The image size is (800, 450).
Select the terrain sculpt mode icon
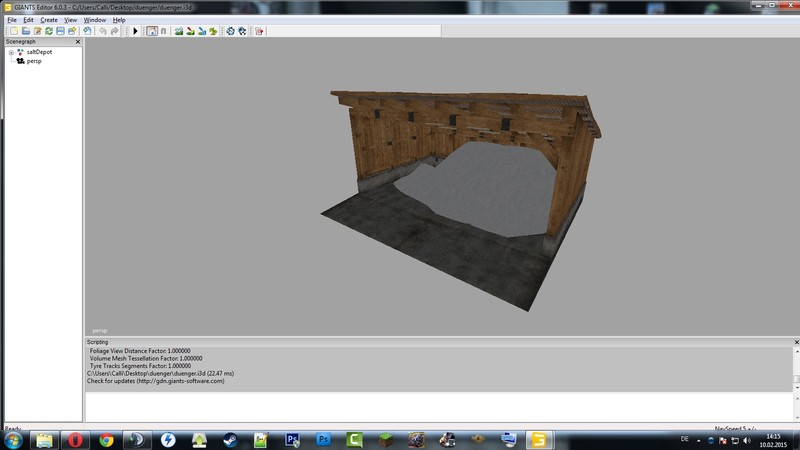(x=178, y=31)
